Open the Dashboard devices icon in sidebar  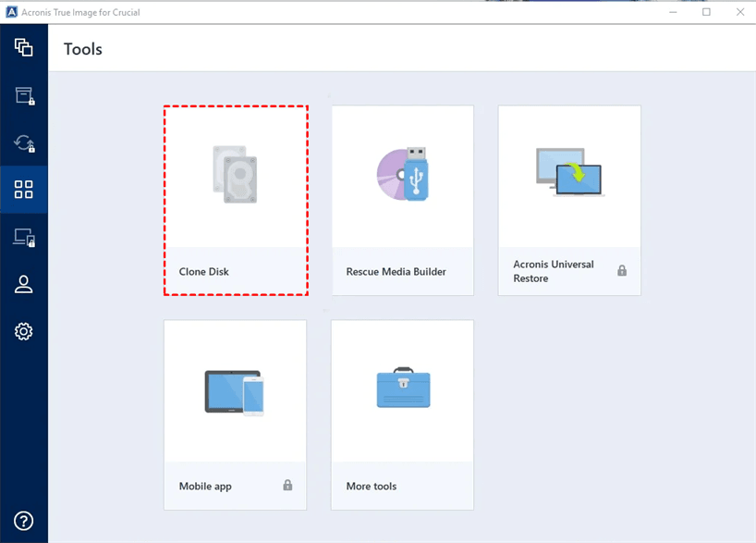click(24, 238)
